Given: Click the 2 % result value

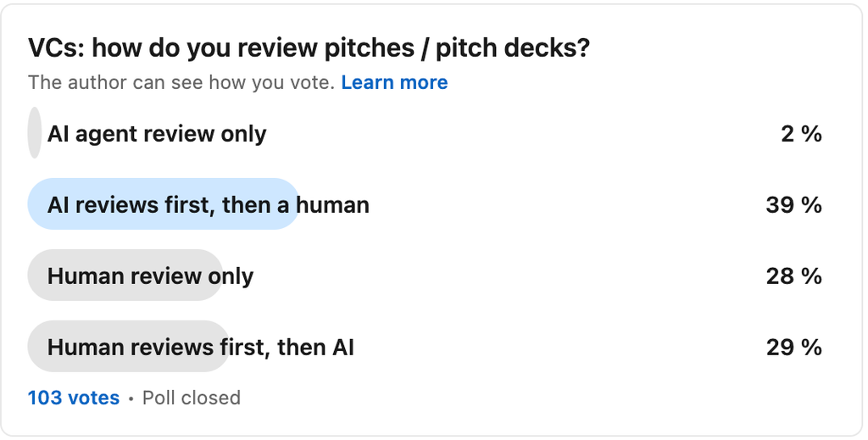Looking at the screenshot, I should click(x=801, y=134).
